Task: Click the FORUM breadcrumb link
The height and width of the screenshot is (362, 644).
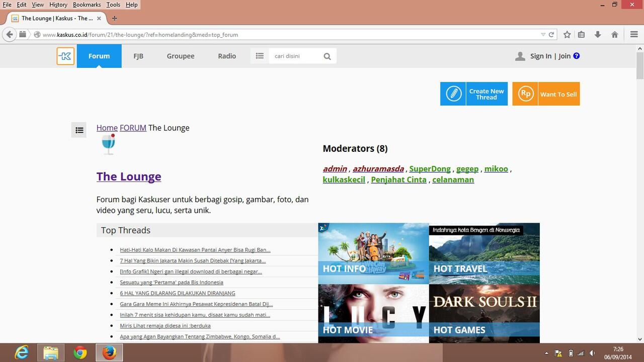Action: coord(133,128)
